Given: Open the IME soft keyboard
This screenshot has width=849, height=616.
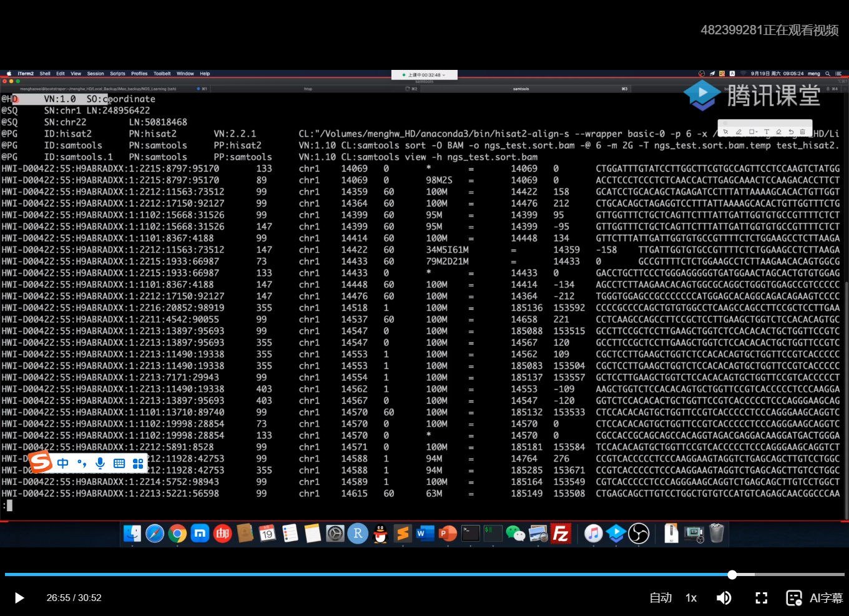Looking at the screenshot, I should point(119,463).
